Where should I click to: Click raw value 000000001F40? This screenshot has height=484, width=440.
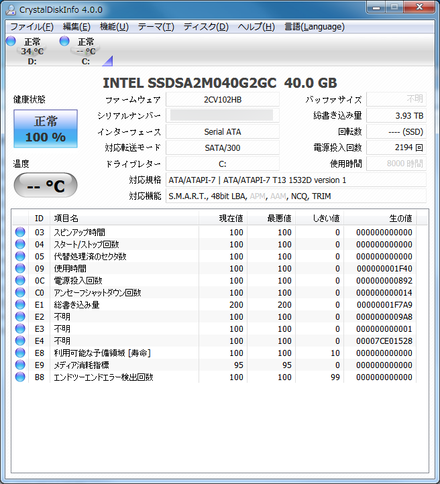point(384,268)
